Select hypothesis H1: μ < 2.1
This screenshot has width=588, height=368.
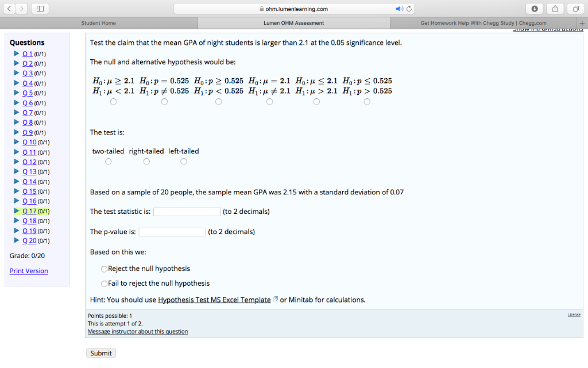(x=113, y=101)
